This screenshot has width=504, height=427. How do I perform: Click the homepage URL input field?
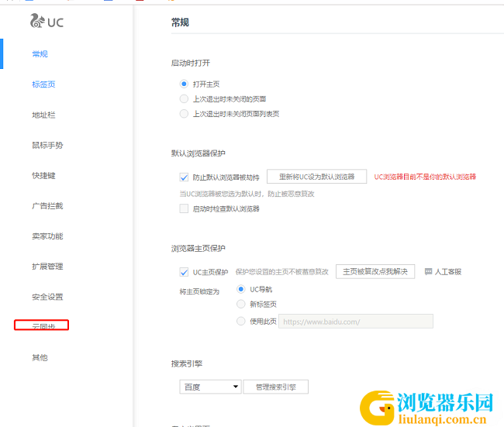(356, 322)
